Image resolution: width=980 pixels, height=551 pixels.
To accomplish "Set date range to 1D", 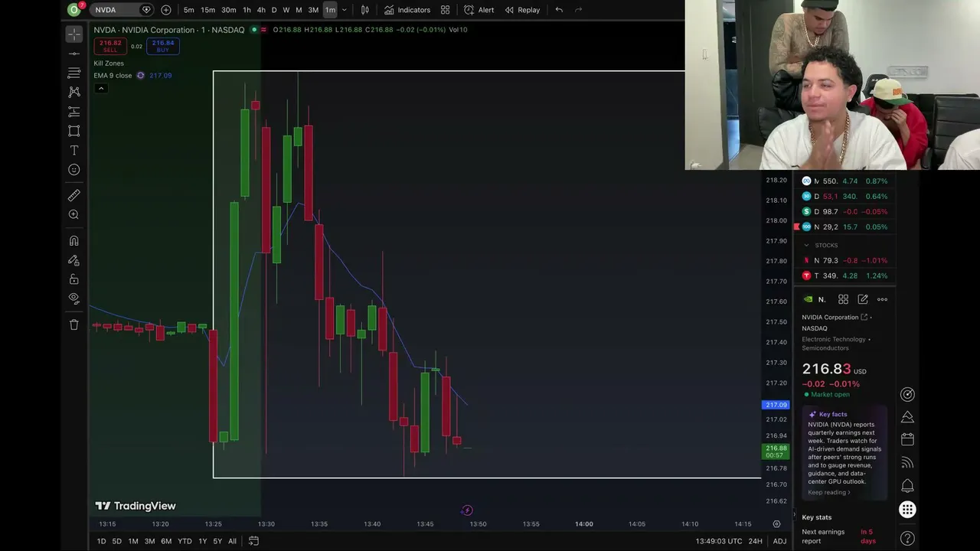I will pyautogui.click(x=101, y=541).
